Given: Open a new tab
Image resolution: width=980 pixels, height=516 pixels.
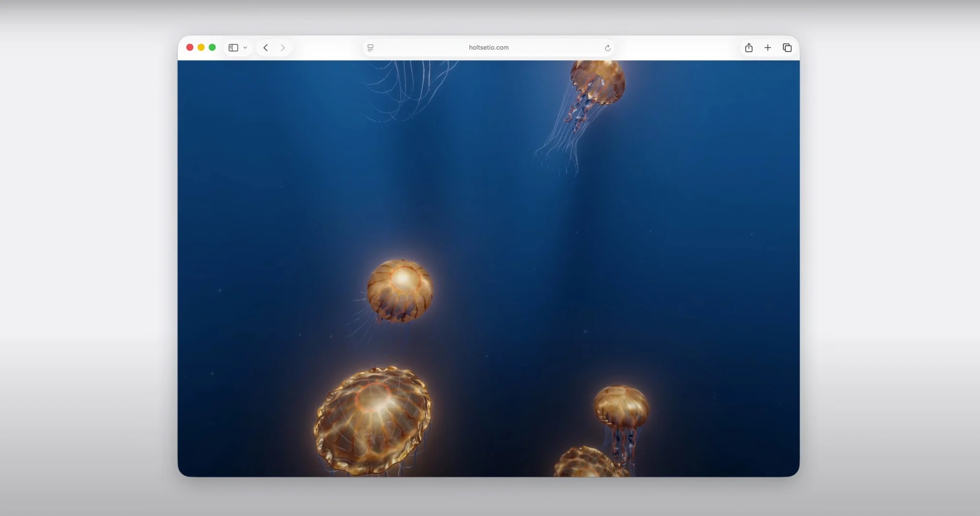Looking at the screenshot, I should 768,47.
